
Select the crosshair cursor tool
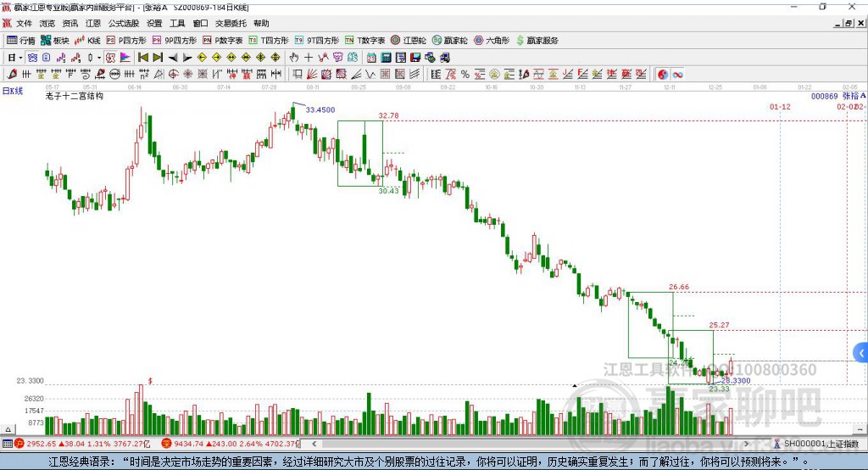pyautogui.click(x=309, y=58)
